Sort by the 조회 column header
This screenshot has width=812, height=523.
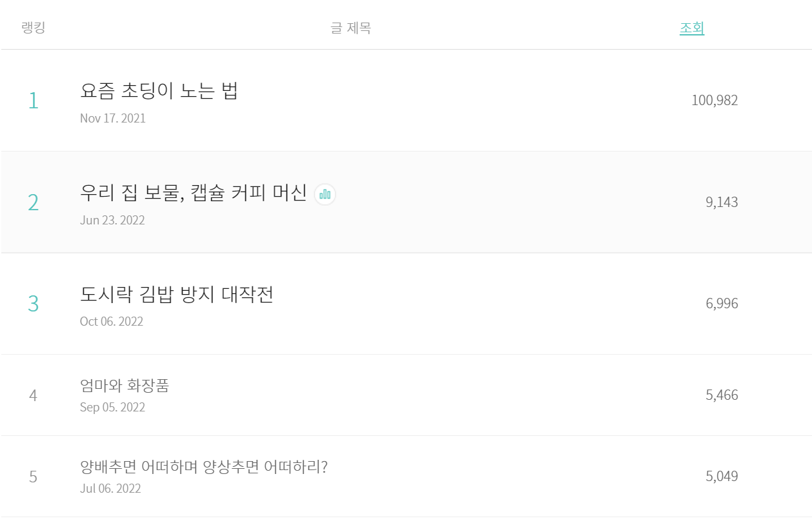click(691, 28)
